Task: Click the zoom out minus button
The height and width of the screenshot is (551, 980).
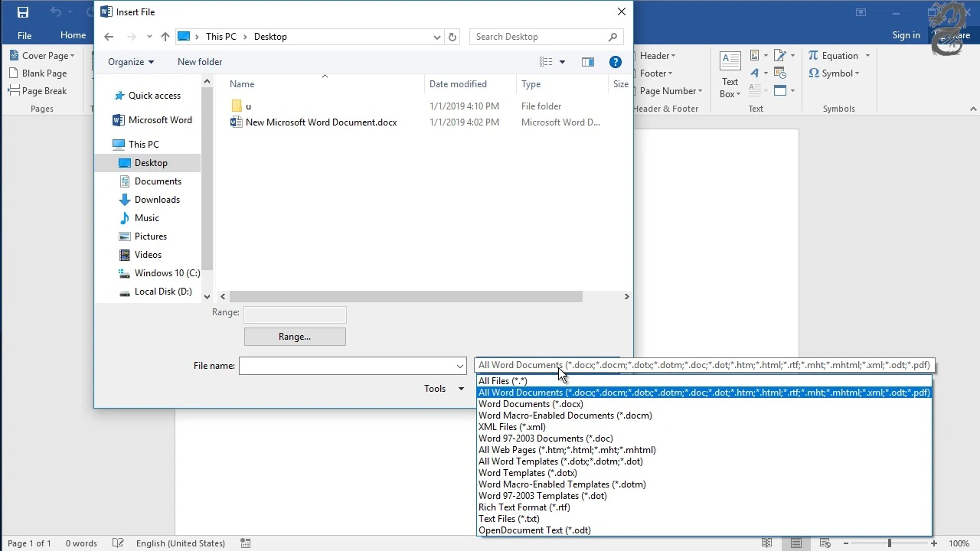Action: point(845,543)
